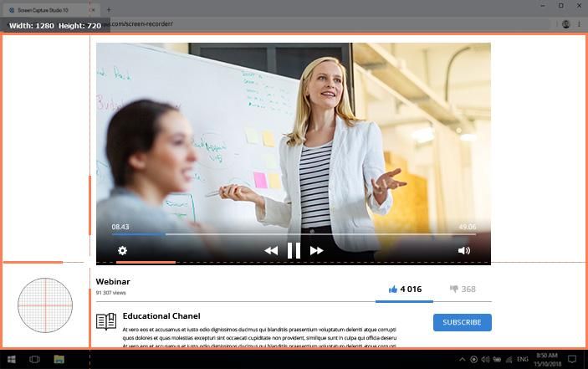Open a new browser tab
Viewport: 588px width, 369px height.
[x=108, y=9]
